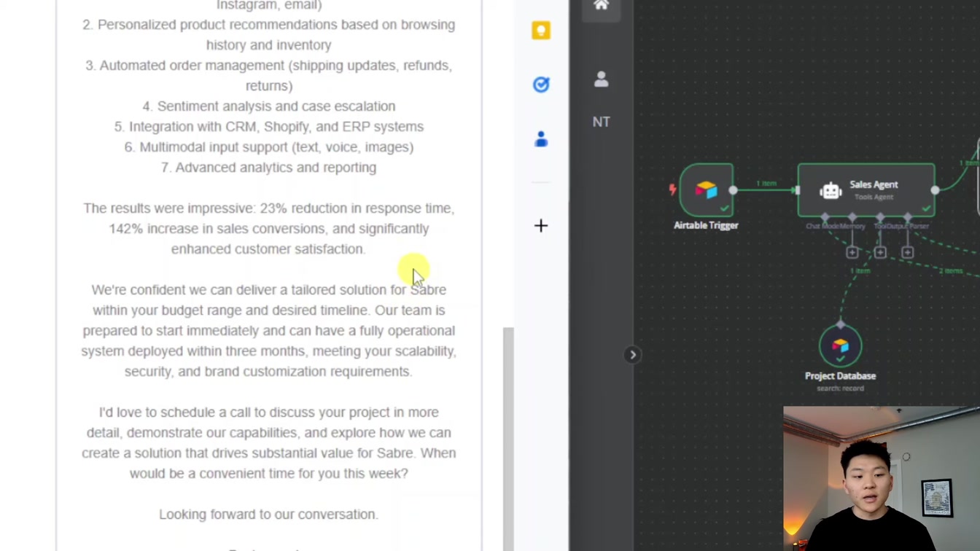Screen dimensions: 980x551
Task: Click the presenter webcam thumbnail
Action: click(x=882, y=479)
